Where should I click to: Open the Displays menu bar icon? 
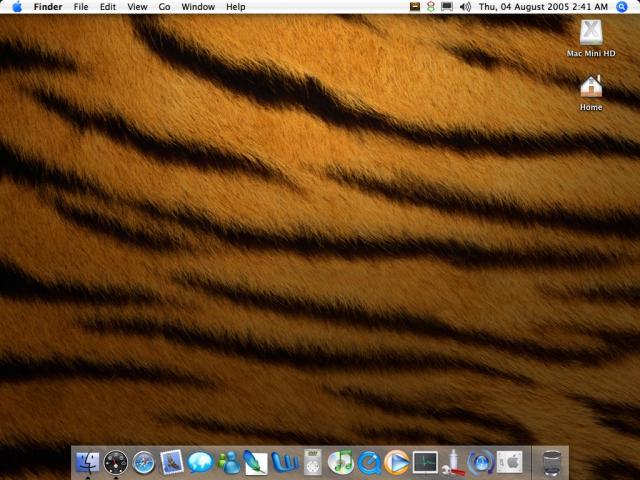[447, 7]
